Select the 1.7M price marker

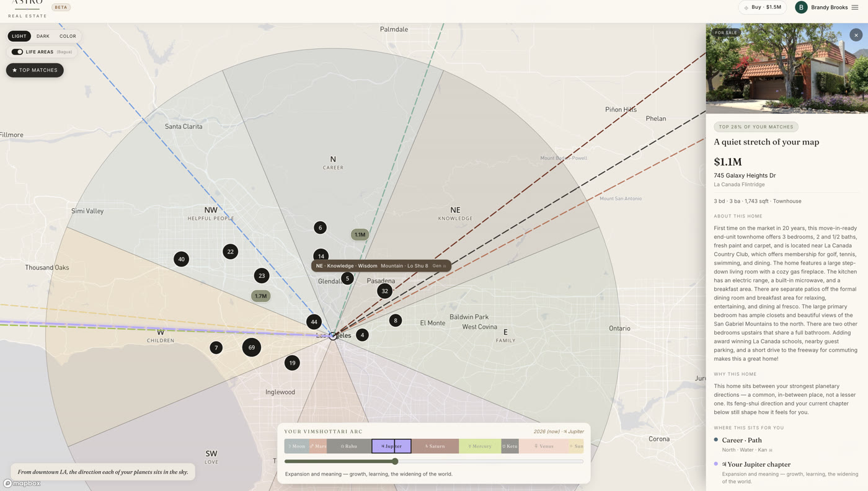pos(260,296)
